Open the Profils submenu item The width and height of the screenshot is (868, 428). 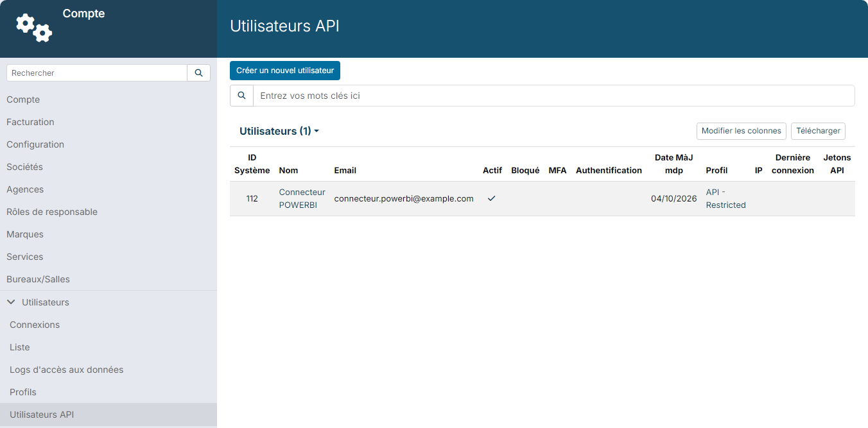23,392
